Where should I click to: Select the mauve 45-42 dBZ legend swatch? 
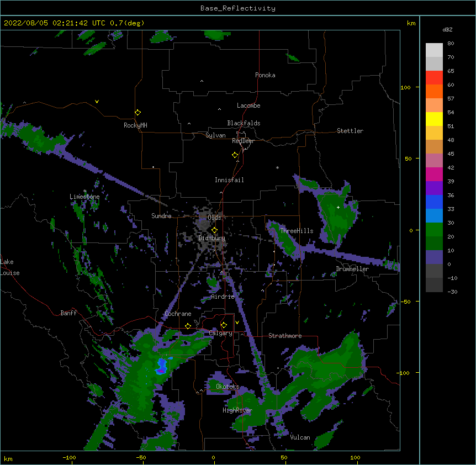[434, 160]
